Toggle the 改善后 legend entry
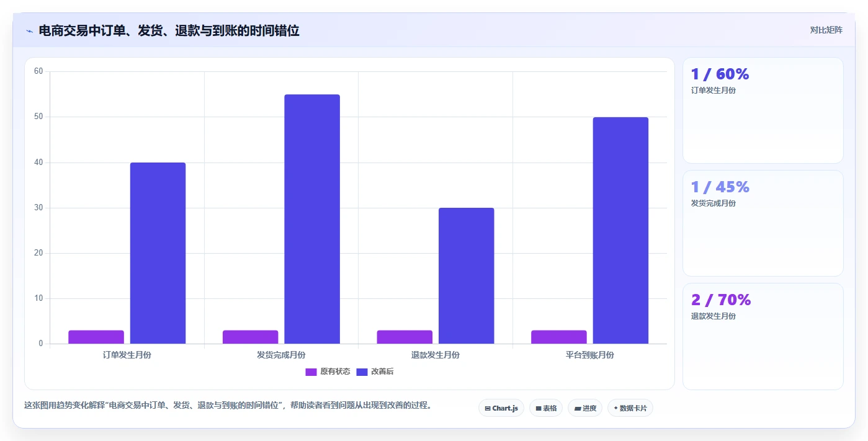Viewport: 868px width, 441px height. pyautogui.click(x=375, y=372)
